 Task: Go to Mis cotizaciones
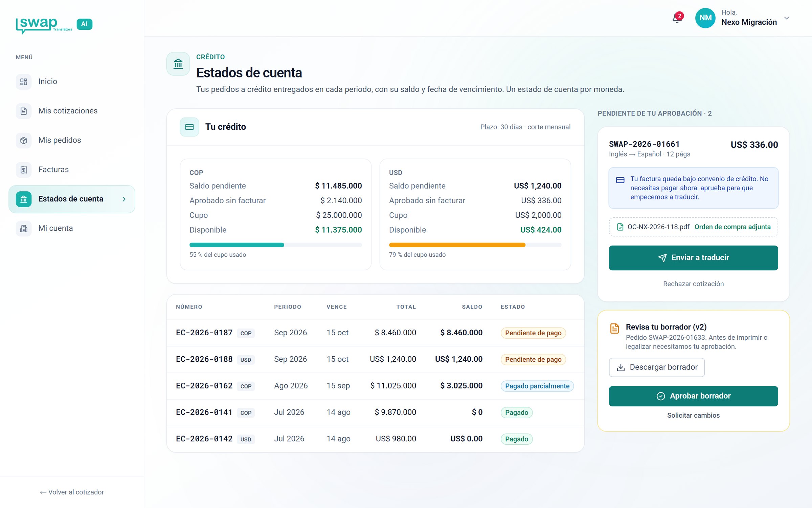click(x=72, y=111)
